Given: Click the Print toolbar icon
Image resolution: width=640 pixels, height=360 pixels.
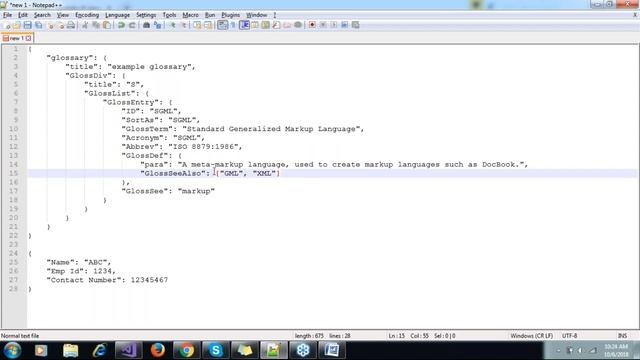Looking at the screenshot, I should click(71, 25).
